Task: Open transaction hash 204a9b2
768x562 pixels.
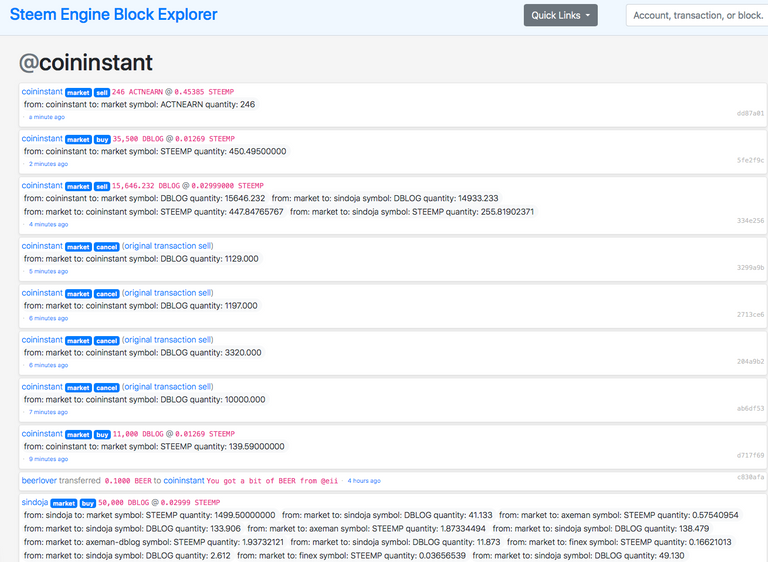Action: pos(750,362)
